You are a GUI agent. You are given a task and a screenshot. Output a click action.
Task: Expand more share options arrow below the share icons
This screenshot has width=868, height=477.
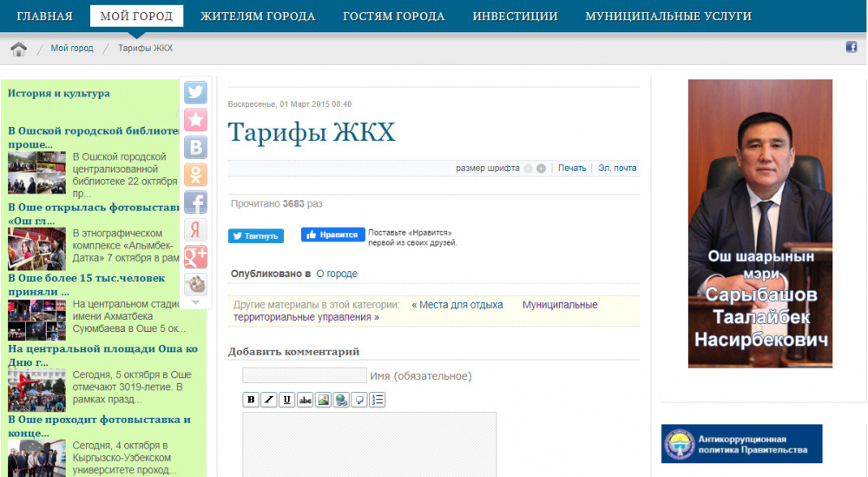195,302
